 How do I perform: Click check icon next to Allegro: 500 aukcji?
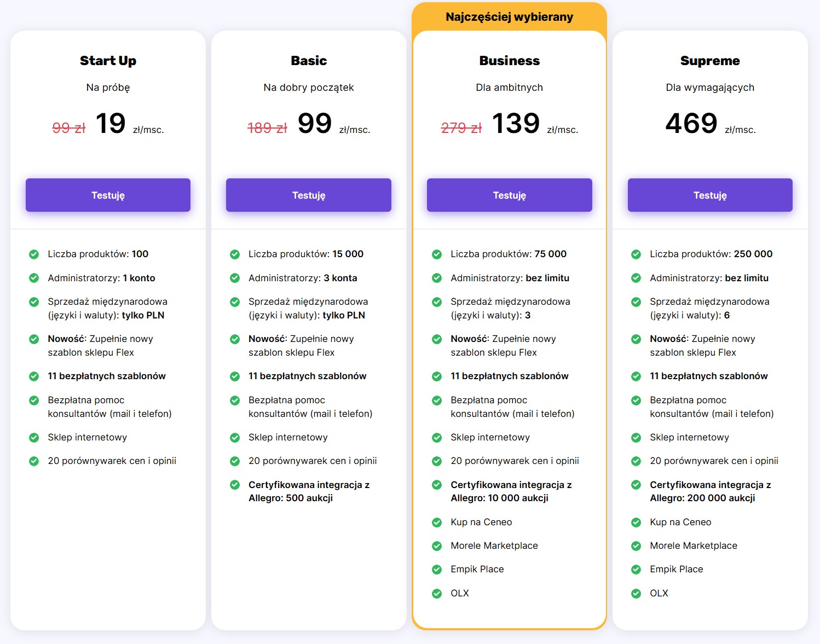point(235,485)
